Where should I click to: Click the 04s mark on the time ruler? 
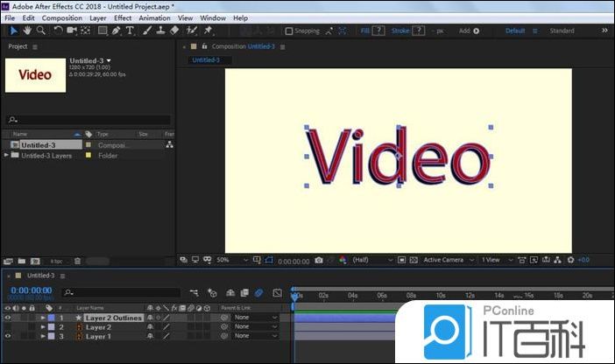[352, 296]
